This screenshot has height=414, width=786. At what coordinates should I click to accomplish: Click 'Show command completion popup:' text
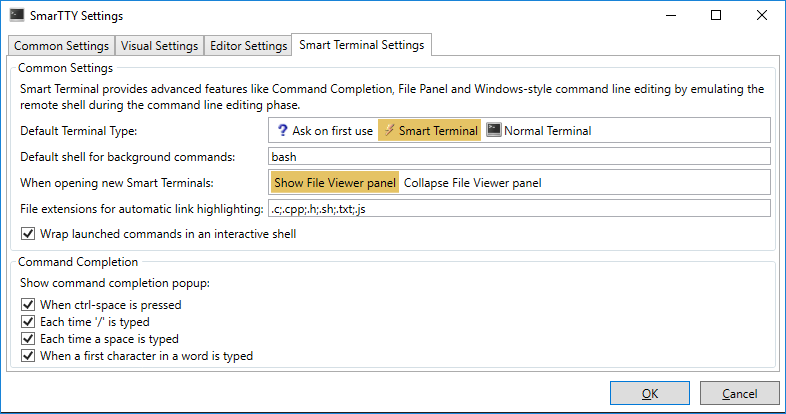[x=115, y=283]
